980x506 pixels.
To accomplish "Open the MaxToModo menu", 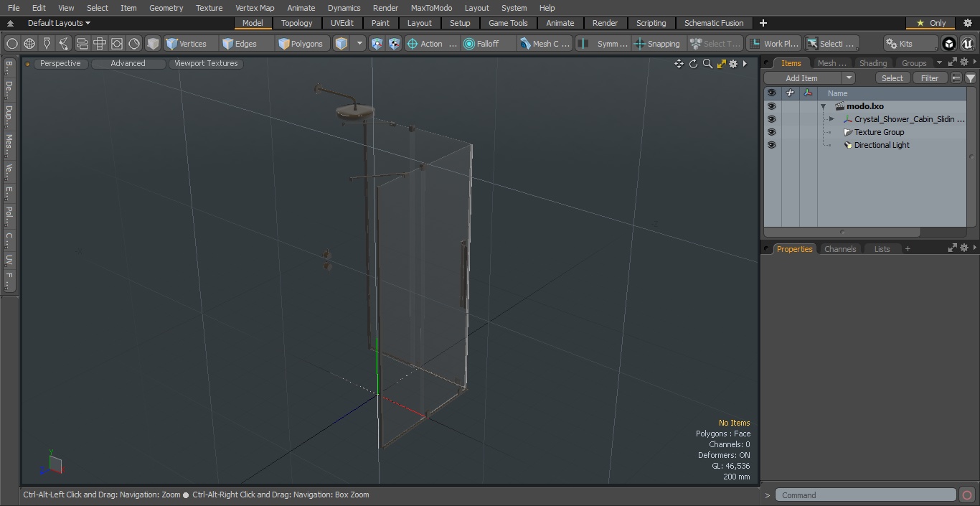I will tap(431, 8).
